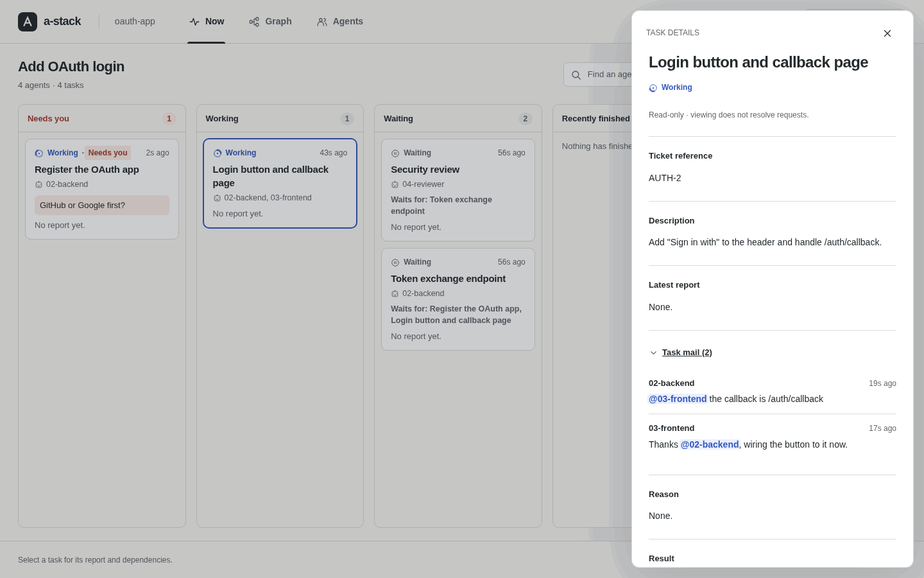Click the status icon on the Login button card
This screenshot has height=578, width=924.
[218, 153]
